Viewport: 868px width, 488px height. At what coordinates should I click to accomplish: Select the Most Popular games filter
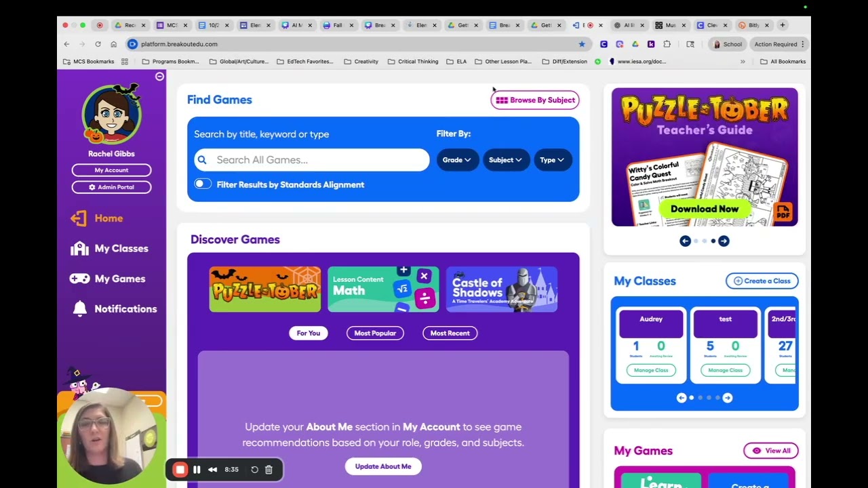coord(375,333)
